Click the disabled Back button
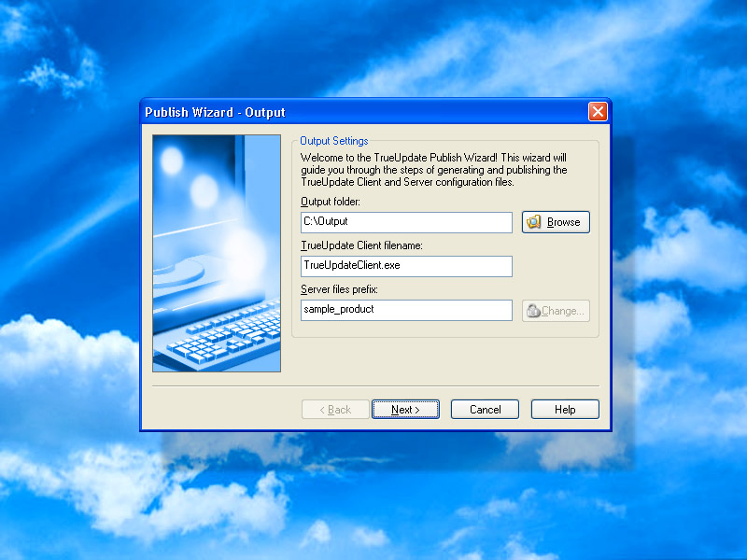The height and width of the screenshot is (560, 747). point(335,410)
